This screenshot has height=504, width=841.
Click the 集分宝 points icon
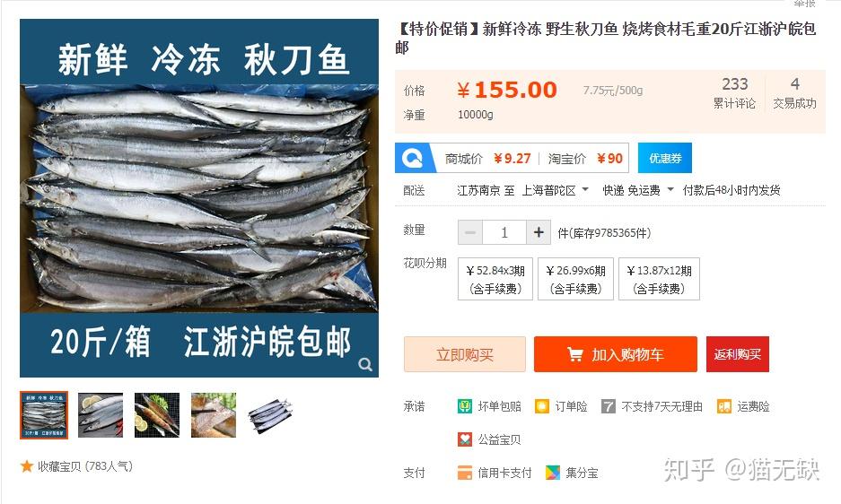(553, 473)
